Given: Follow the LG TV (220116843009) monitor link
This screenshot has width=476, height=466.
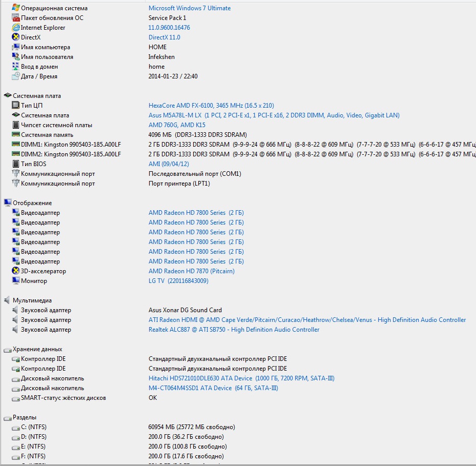Looking at the screenshot, I should [x=178, y=281].
